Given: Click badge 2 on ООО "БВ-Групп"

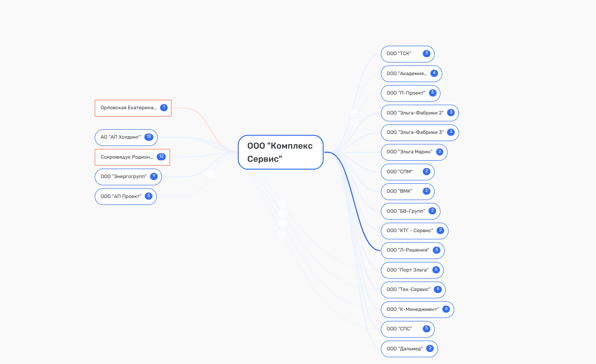Looking at the screenshot, I should [x=432, y=211].
